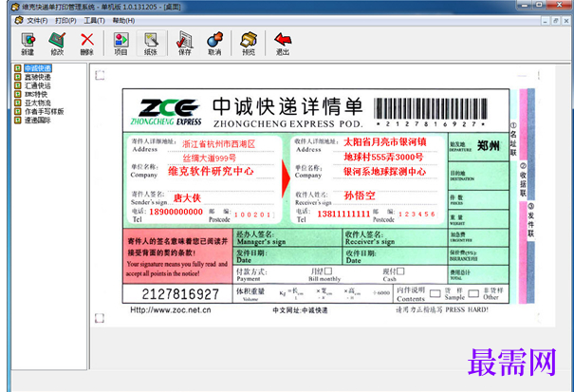
Task: Open the 打印(P) menu
Action: coord(65,21)
